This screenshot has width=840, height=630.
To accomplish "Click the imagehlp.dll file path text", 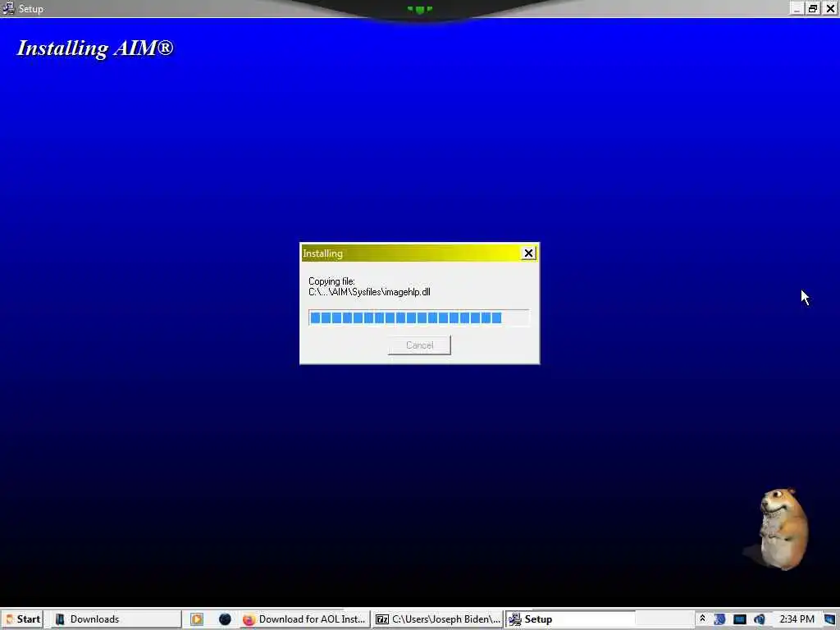I will [x=369, y=292].
